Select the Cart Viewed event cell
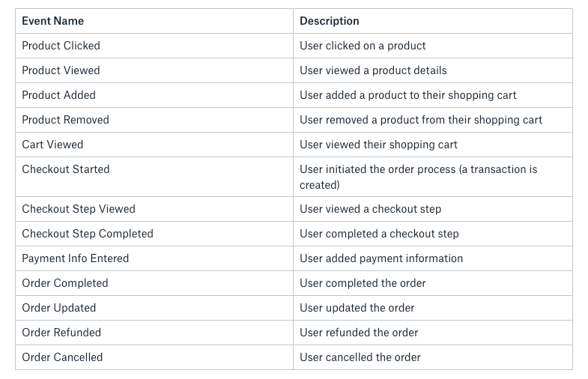This screenshot has height=379, width=588. [x=52, y=145]
